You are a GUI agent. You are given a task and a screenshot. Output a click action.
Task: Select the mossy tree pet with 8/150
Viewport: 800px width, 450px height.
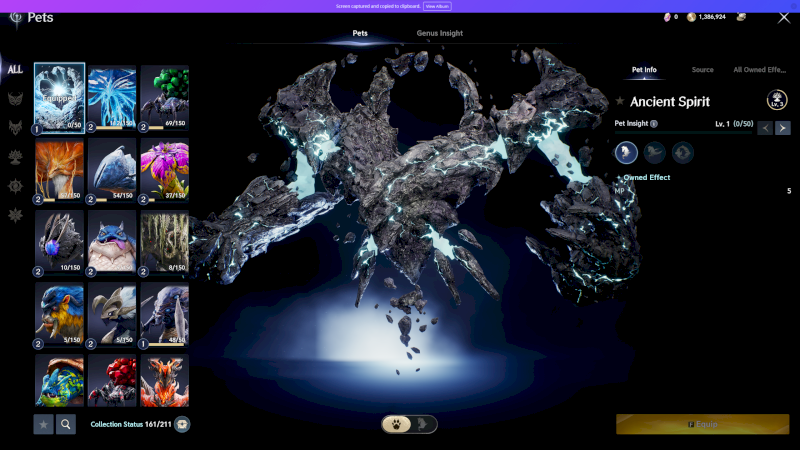pyautogui.click(x=164, y=243)
